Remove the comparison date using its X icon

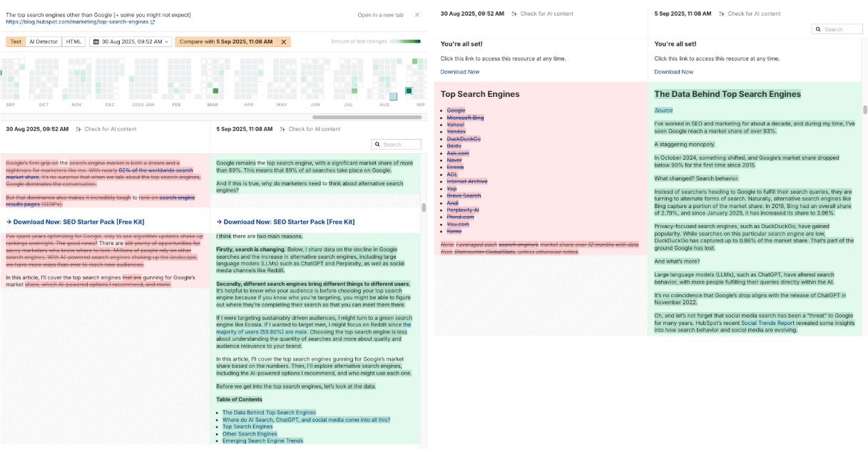(282, 41)
